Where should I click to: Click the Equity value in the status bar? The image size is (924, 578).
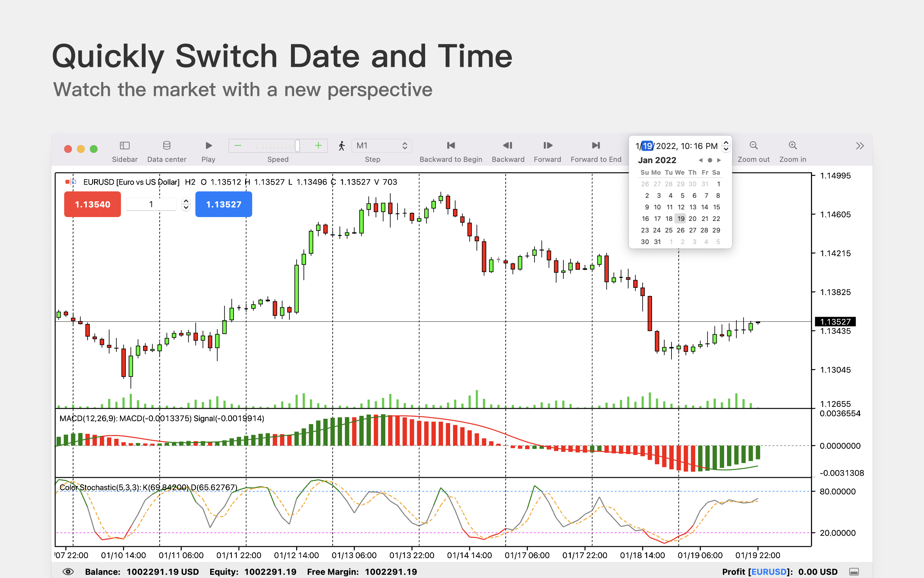270,572
